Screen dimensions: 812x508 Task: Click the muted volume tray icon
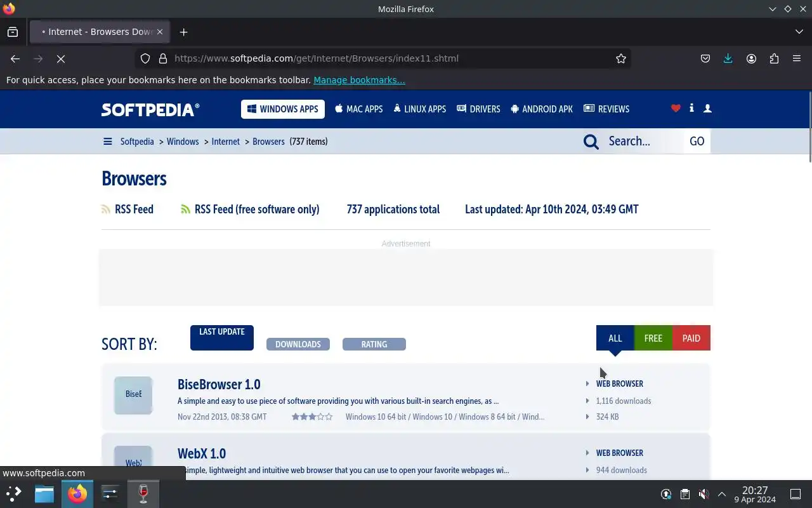704,494
